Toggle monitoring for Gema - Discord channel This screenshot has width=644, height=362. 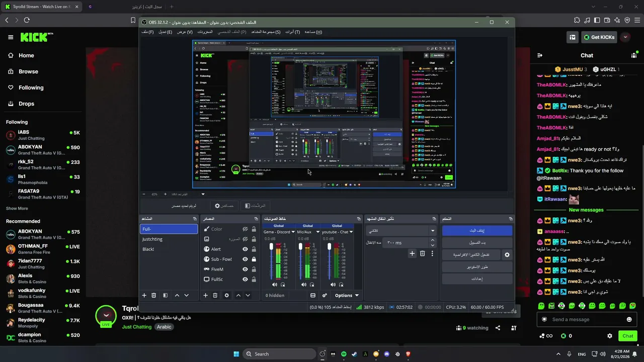pyautogui.click(x=283, y=285)
